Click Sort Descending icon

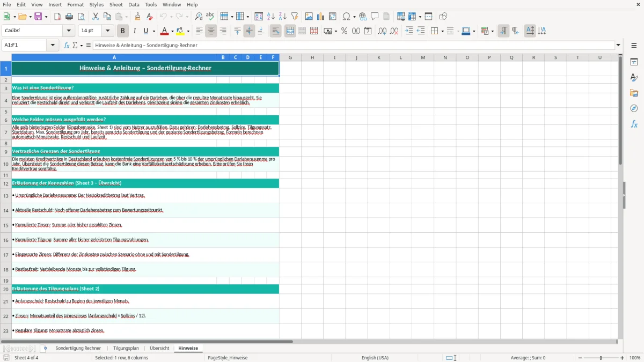[x=283, y=17]
